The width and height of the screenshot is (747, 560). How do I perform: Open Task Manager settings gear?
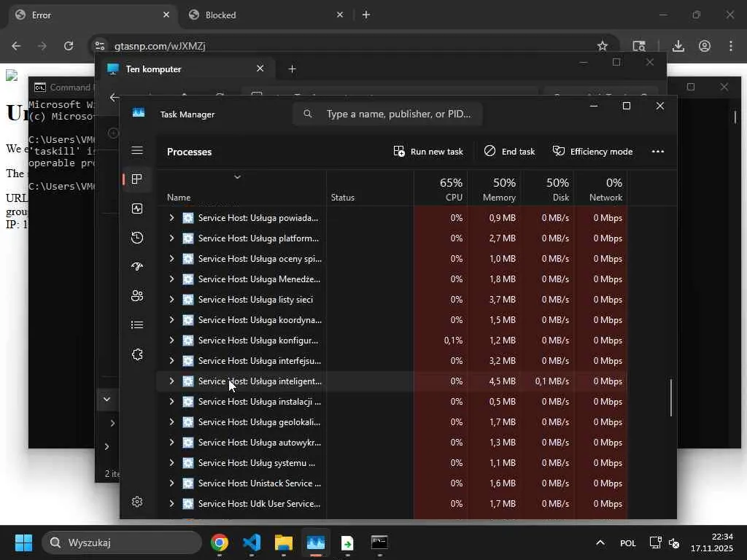[136, 502]
